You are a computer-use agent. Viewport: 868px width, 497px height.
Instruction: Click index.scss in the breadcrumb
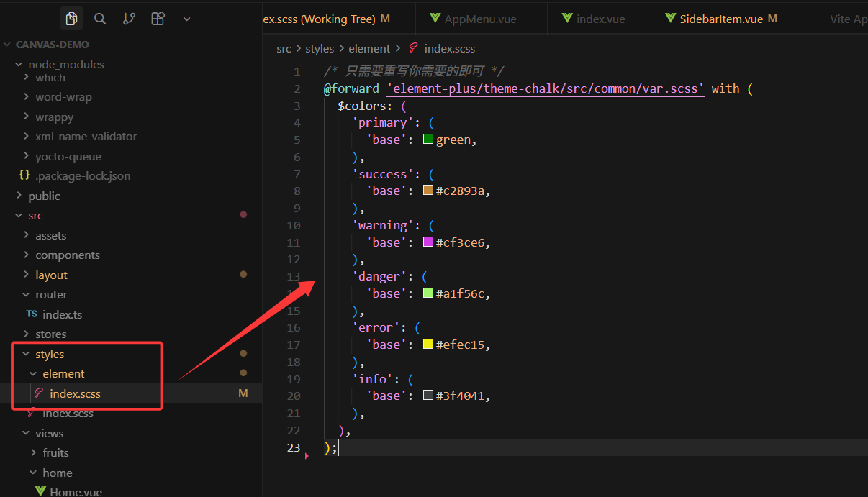pos(450,49)
